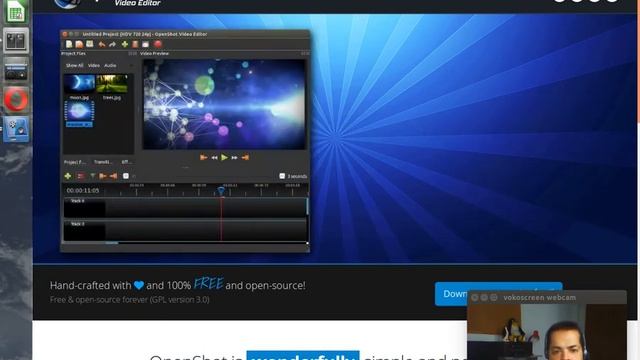The width and height of the screenshot is (640, 360).
Task: Jump to end with the preview control
Action: 245,157
